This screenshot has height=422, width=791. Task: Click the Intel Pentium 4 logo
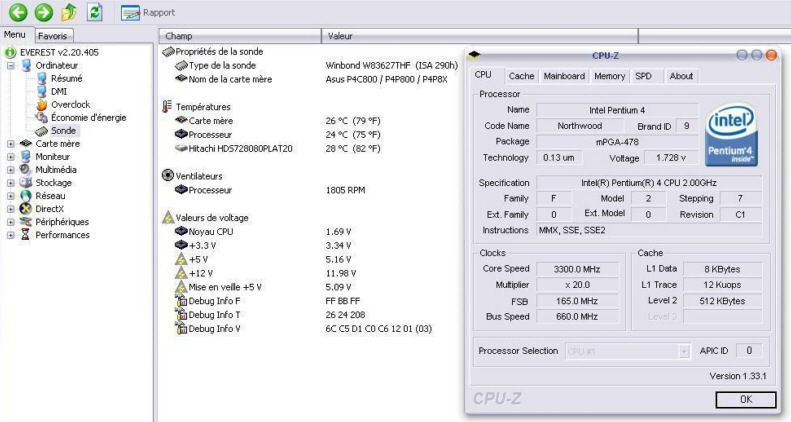point(731,135)
